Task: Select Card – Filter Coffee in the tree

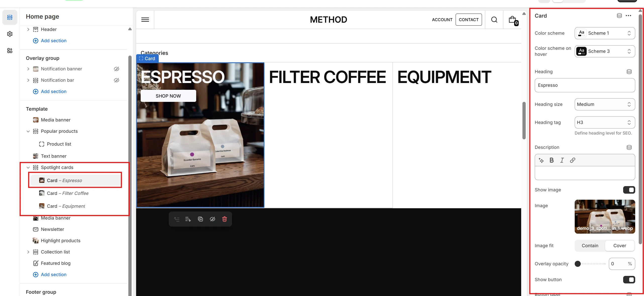Action: point(68,193)
